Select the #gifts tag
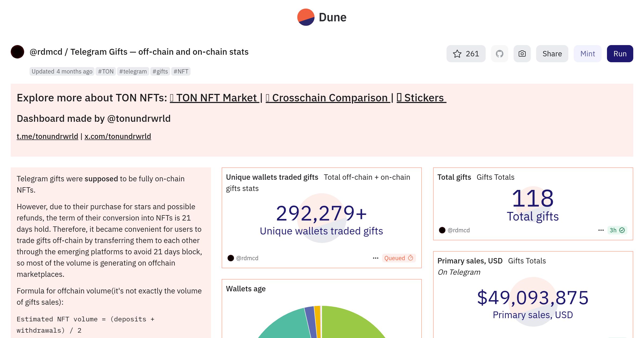The image size is (644, 338). (160, 71)
